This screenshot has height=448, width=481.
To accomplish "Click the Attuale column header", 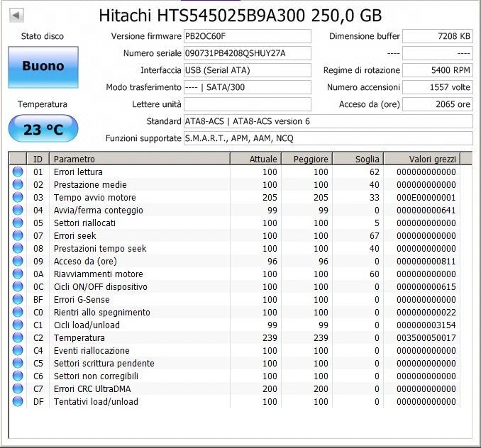I will click(255, 159).
